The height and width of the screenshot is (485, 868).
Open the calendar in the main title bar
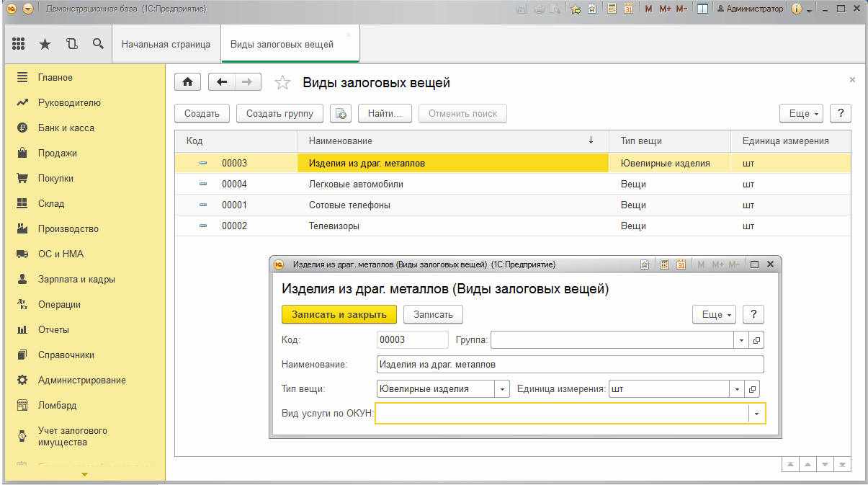pyautogui.click(x=628, y=9)
